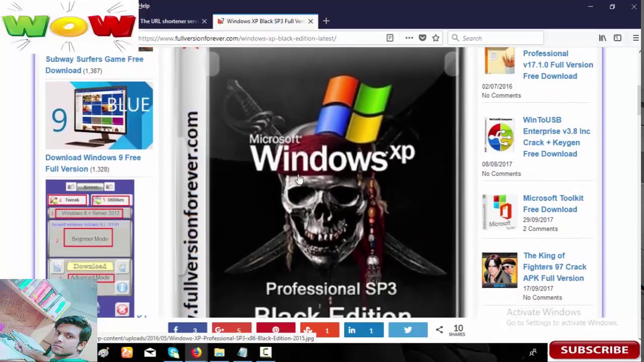644x362 pixels.
Task: Toggle the sidebars icon
Action: coord(617,38)
